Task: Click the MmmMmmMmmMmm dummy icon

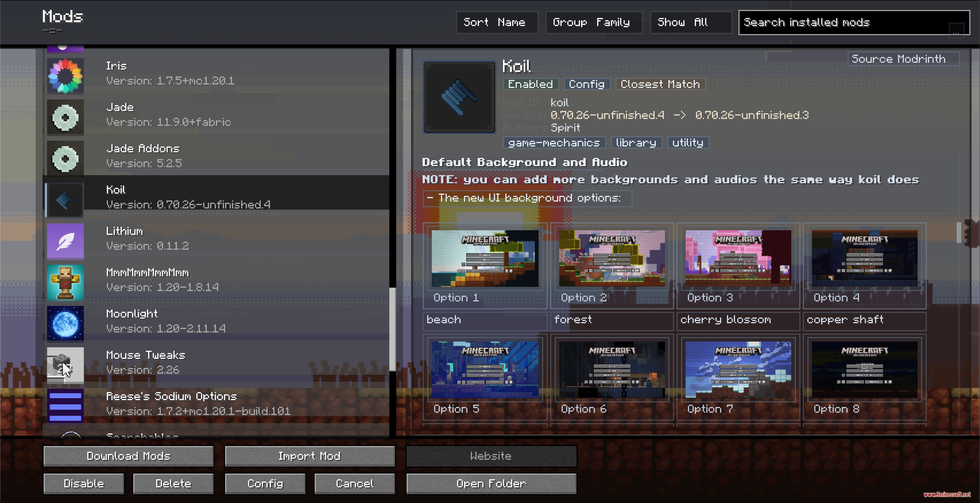Action: click(65, 283)
